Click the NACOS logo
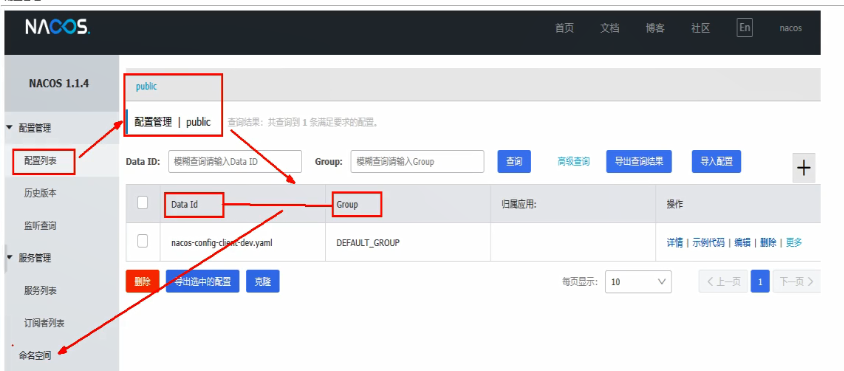Viewport: 844px width, 371px height. click(58, 27)
